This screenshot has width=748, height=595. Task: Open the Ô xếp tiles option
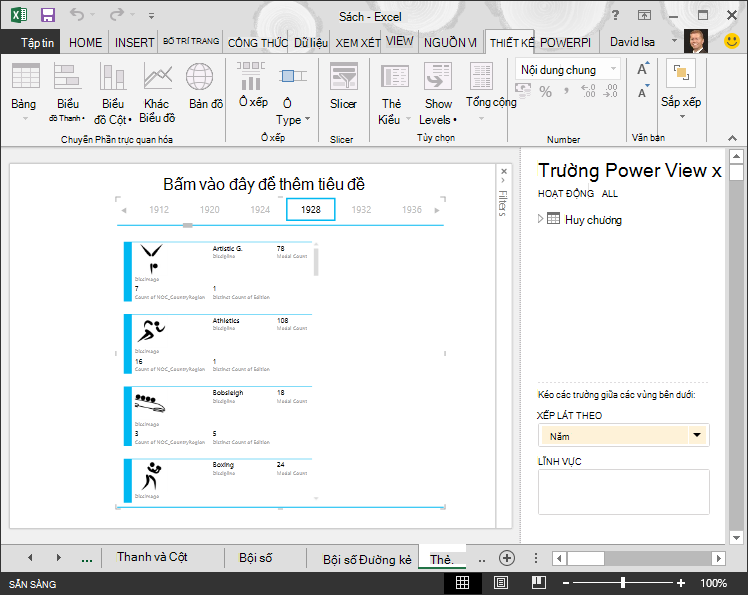[252, 86]
